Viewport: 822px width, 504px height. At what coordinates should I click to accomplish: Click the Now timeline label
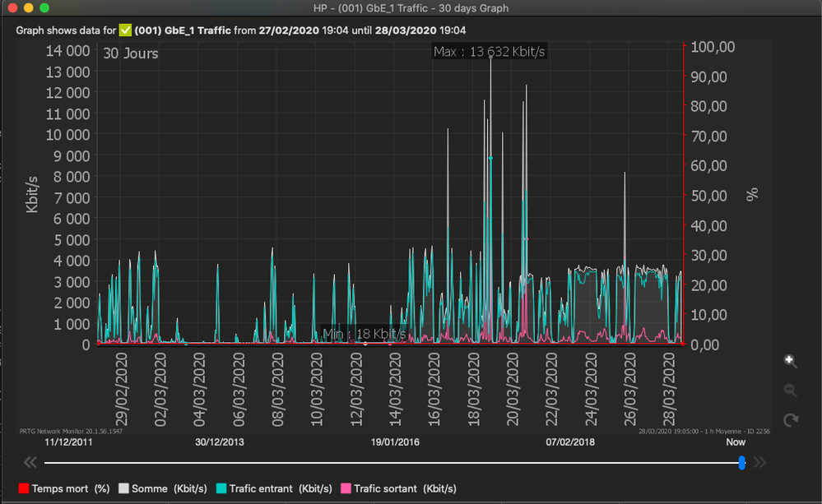click(x=736, y=442)
